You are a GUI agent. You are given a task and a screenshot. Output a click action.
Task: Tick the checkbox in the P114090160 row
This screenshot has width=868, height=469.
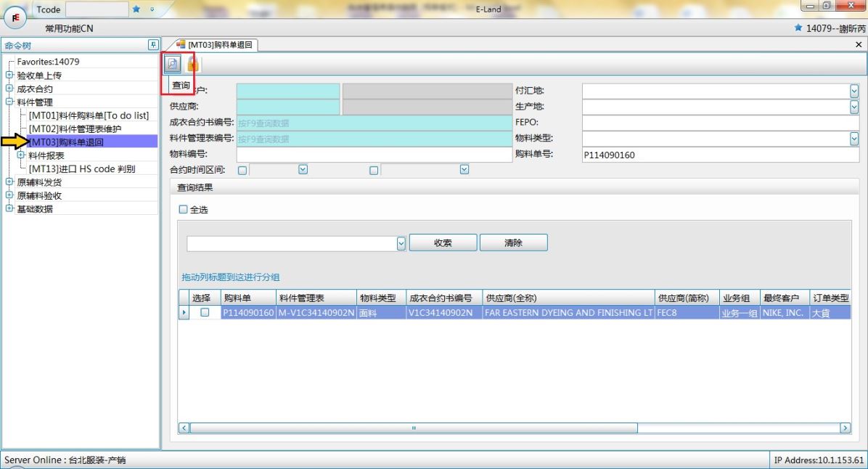[205, 312]
